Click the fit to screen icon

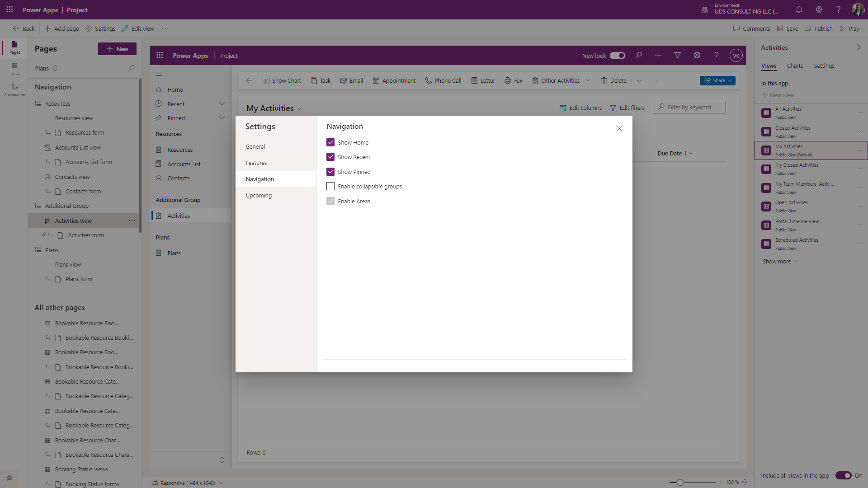pyautogui.click(x=745, y=482)
